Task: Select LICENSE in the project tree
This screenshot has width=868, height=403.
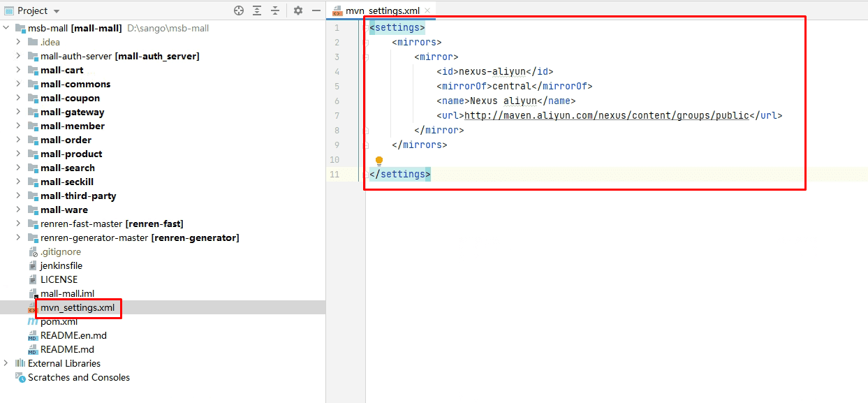Action: [59, 279]
